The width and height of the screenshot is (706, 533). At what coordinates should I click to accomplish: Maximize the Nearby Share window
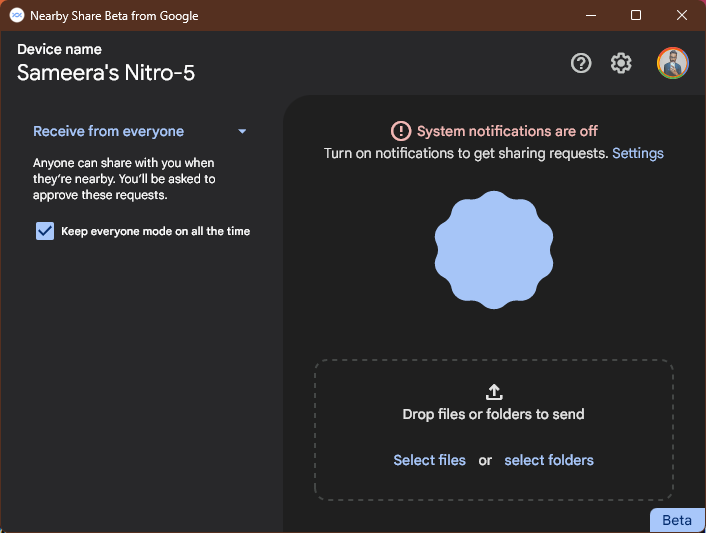click(x=636, y=15)
